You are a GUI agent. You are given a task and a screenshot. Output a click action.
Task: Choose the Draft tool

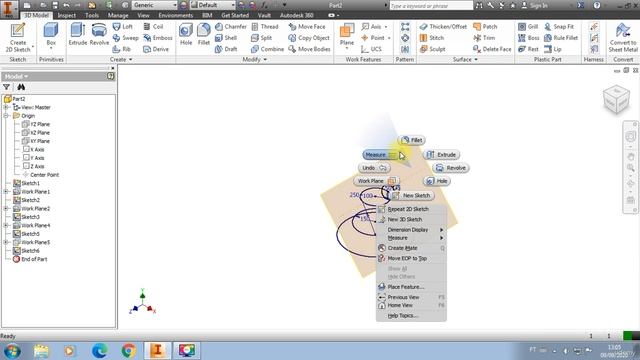[x=226, y=49]
